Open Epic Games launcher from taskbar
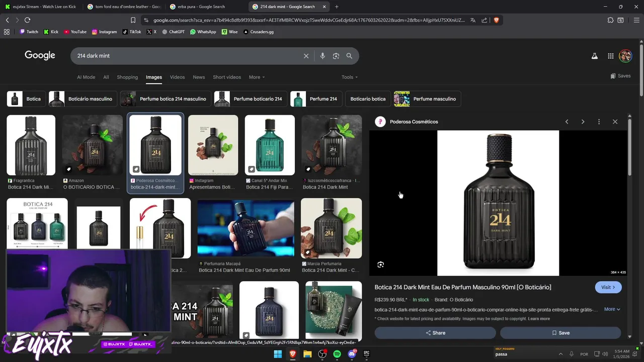The height and width of the screenshot is (362, 644). (x=367, y=354)
